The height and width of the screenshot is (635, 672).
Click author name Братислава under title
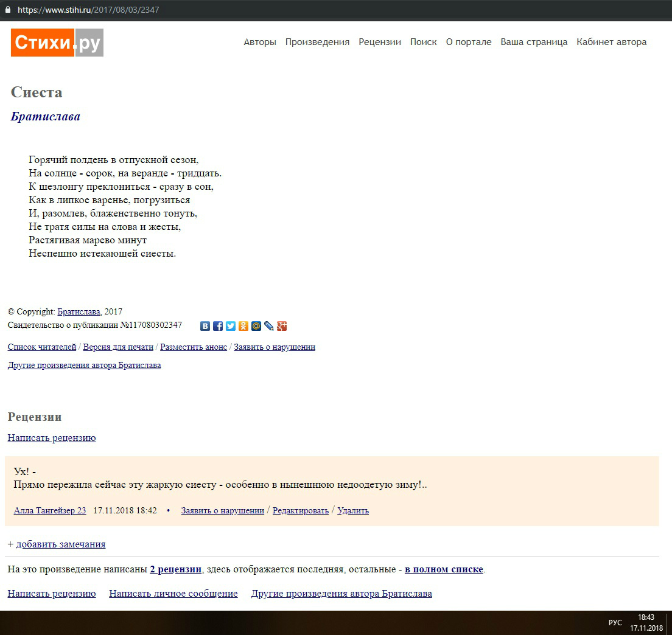[46, 117]
